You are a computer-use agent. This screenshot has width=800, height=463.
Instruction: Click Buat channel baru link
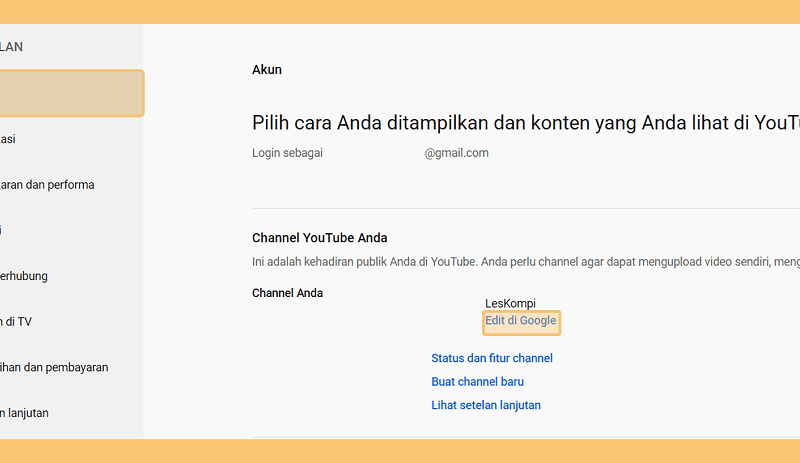coord(478,382)
